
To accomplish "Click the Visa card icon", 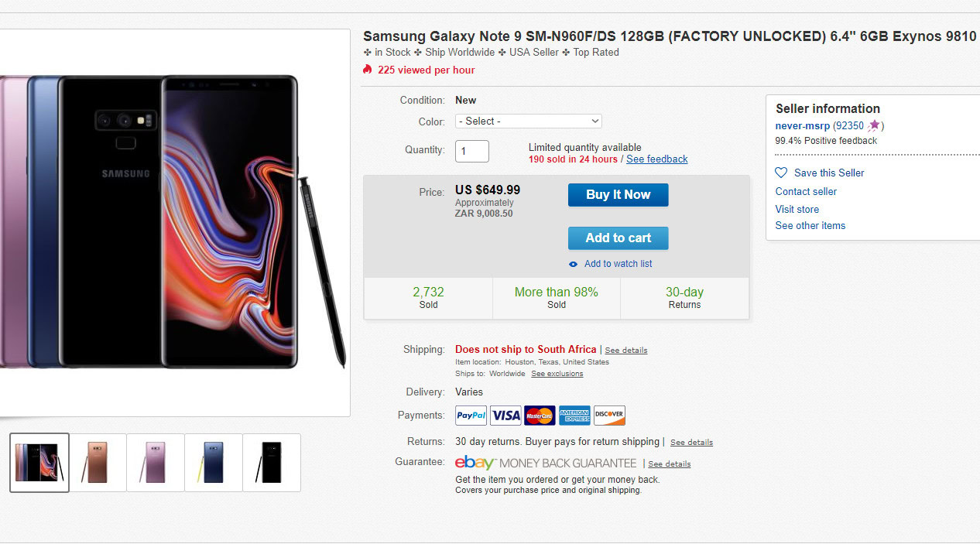I will [505, 416].
